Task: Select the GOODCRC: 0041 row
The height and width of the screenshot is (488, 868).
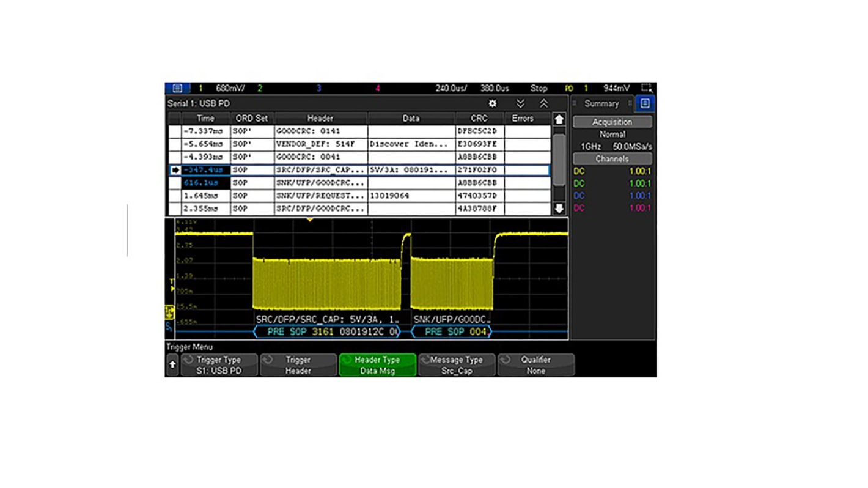Action: (x=360, y=157)
